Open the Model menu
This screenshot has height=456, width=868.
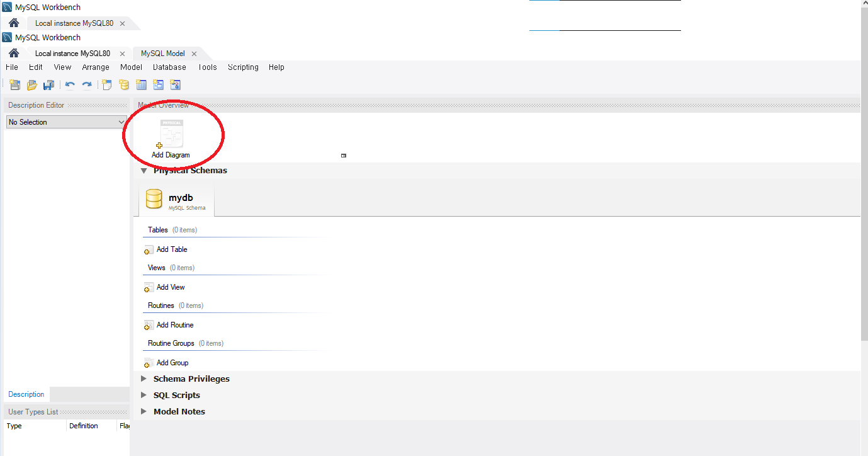[x=131, y=67]
